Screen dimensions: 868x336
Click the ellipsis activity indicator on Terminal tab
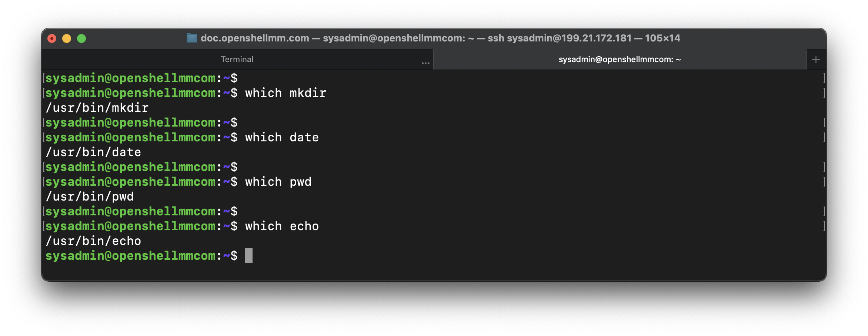point(425,63)
